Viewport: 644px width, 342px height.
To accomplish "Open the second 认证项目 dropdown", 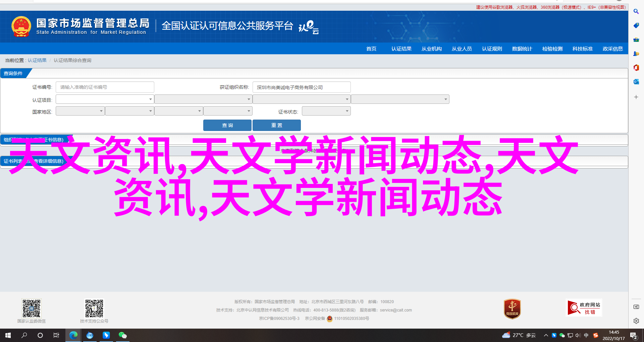I will point(203,99).
